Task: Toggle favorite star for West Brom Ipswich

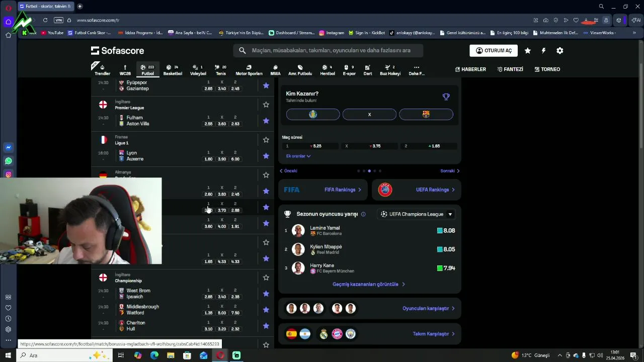Action: pyautogui.click(x=266, y=294)
